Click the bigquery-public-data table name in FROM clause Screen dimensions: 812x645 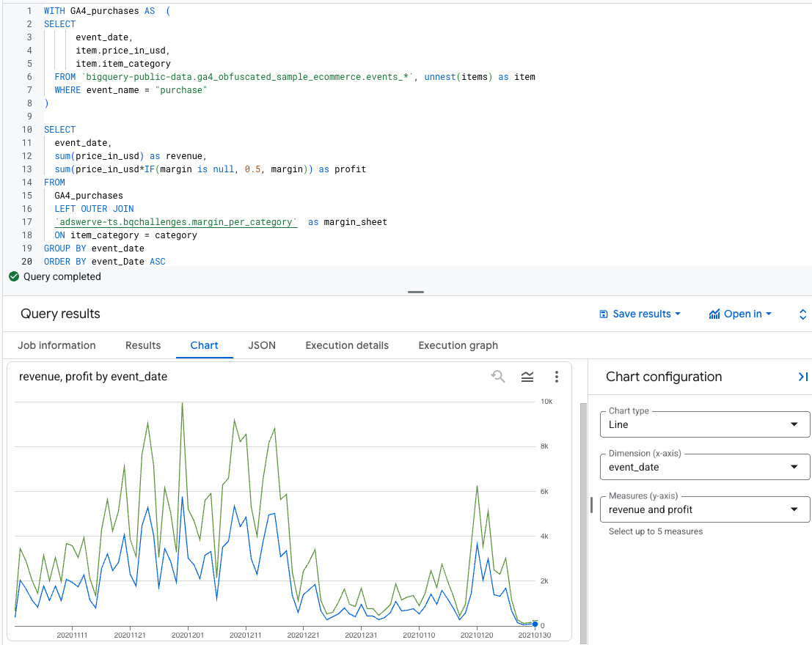point(248,77)
